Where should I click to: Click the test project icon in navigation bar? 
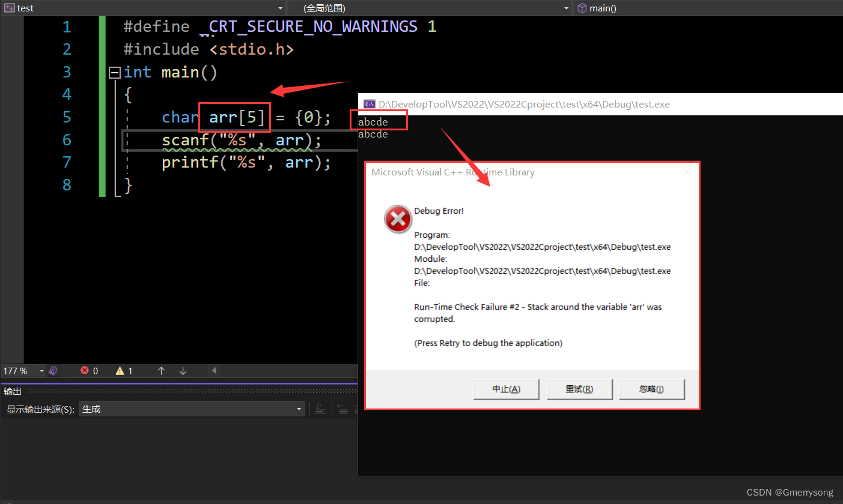click(x=9, y=8)
